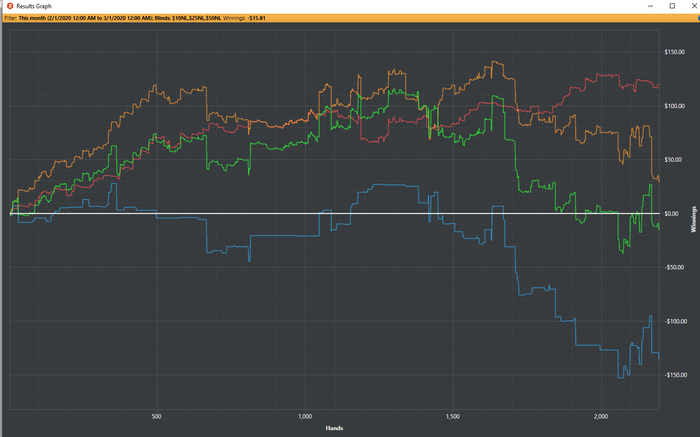This screenshot has height=437, width=700.
Task: Minimize the Results Graph window
Action: (x=650, y=6)
